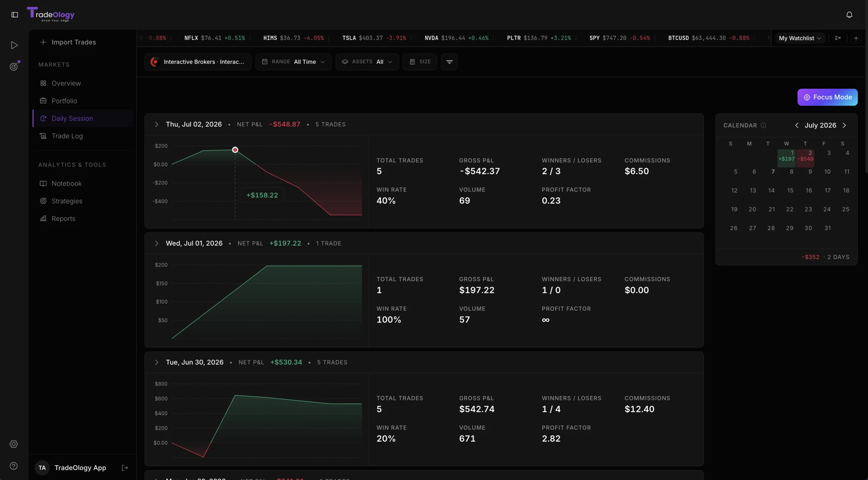Open the Notebook page
This screenshot has height=480, width=868.
pyautogui.click(x=83, y=183)
